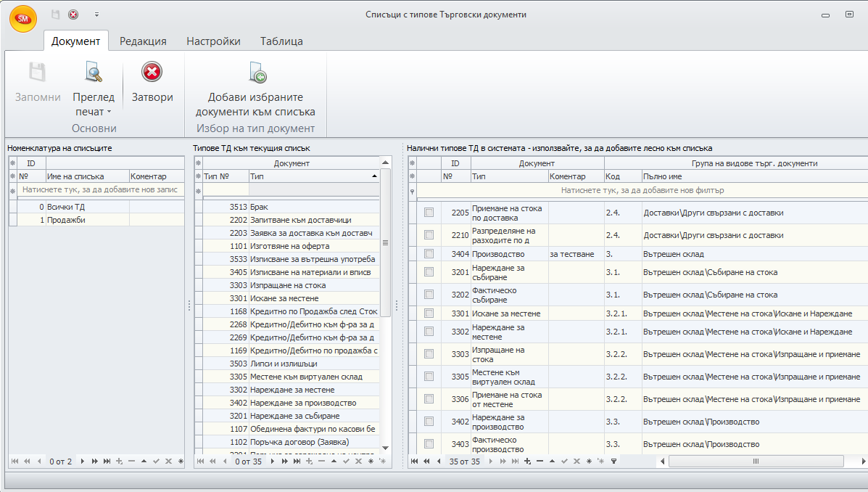Go to next record in Типове ТД navigator
This screenshot has width=868, height=492.
pyautogui.click(x=273, y=461)
